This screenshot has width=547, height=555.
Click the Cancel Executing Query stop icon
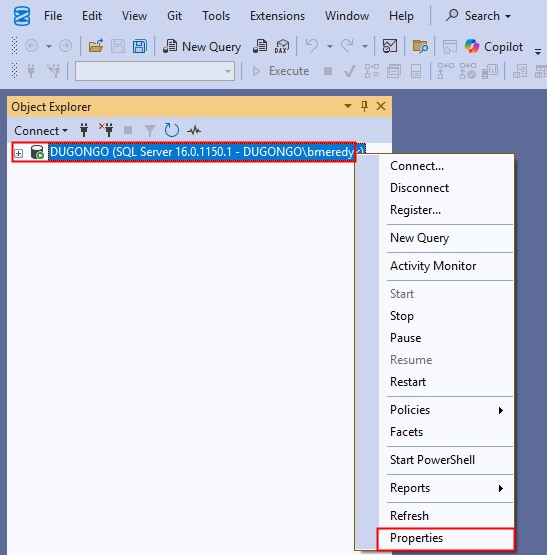coord(328,71)
